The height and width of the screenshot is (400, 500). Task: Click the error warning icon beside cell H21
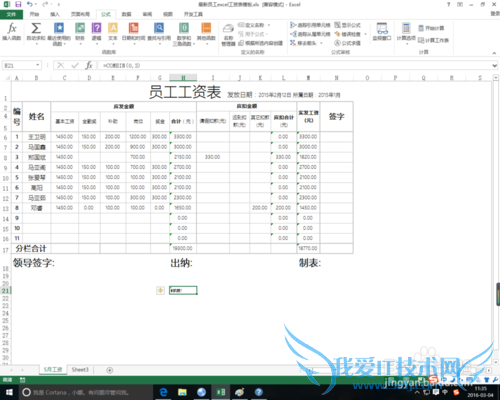coord(160,290)
